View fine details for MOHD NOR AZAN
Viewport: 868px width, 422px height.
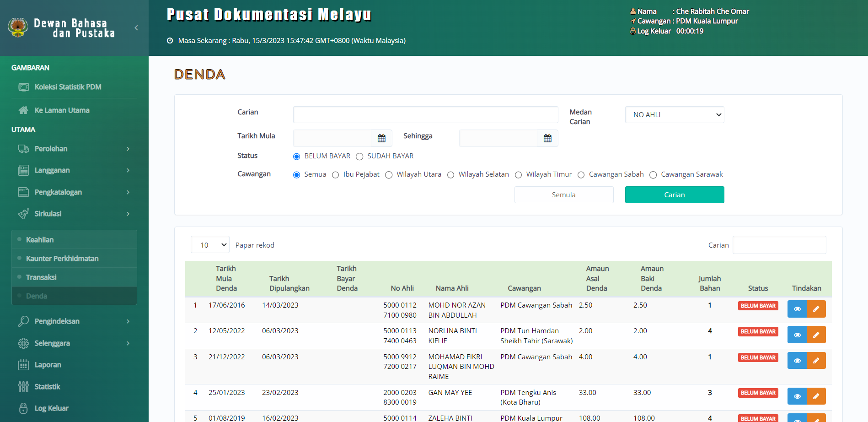(797, 309)
